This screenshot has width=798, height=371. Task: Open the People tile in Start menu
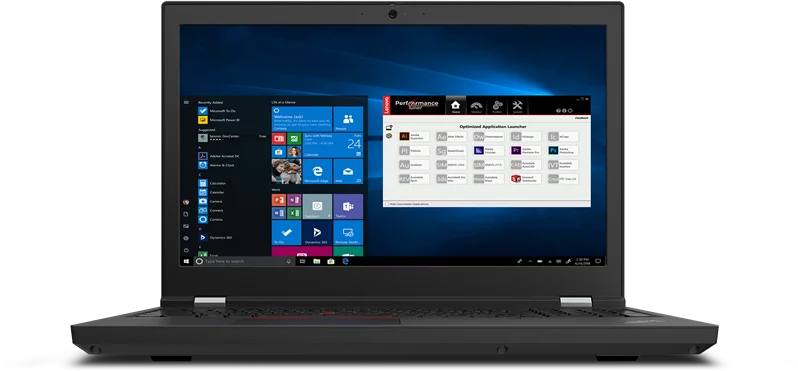[x=348, y=119]
